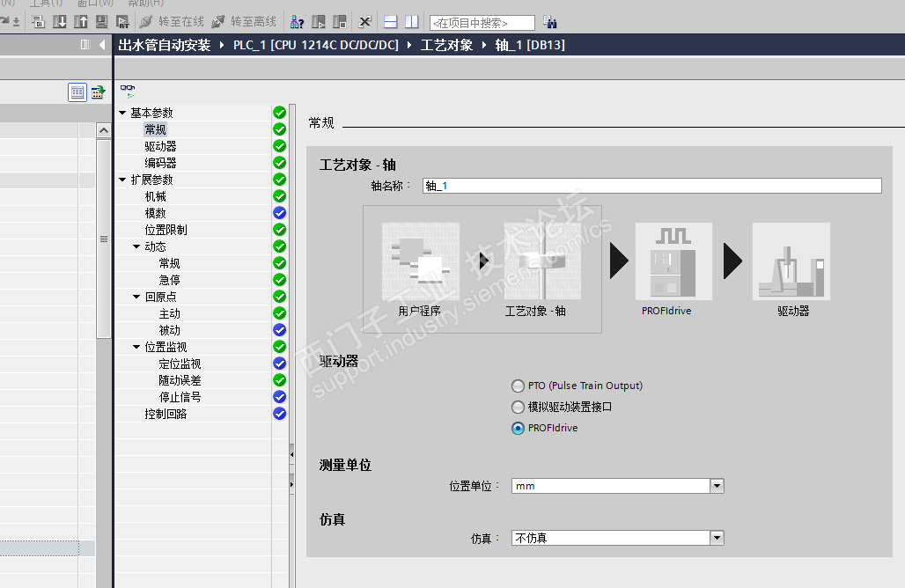Split editor space vertically
The height and width of the screenshot is (588, 905).
pyautogui.click(x=411, y=22)
